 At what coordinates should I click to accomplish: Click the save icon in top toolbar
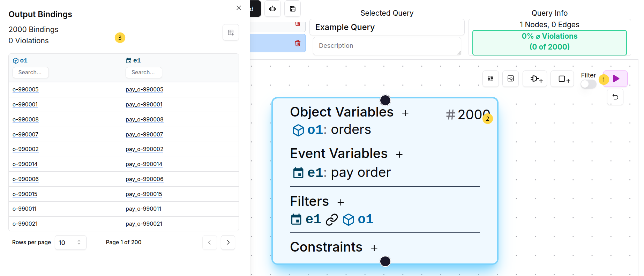(293, 9)
